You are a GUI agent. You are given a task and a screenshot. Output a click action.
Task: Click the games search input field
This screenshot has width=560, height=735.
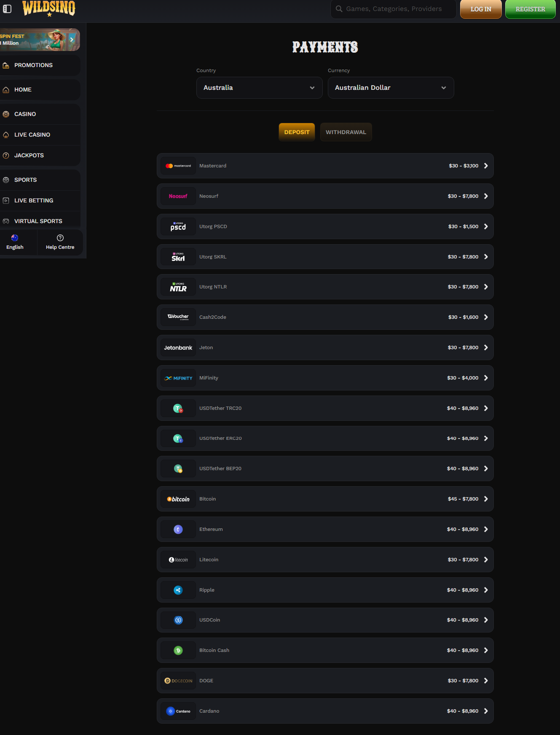[x=394, y=9]
